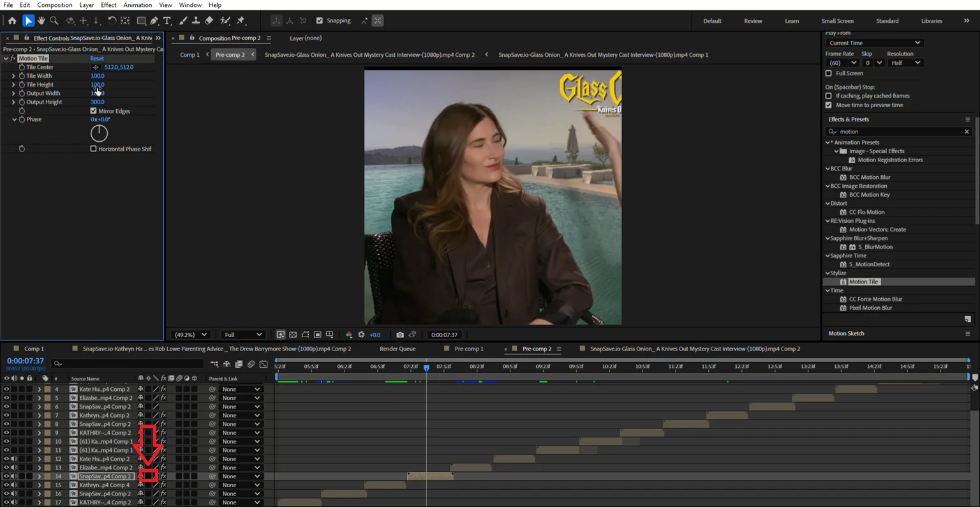980x507 pixels.
Task: Click the Output Height value 300.0
Action: click(x=97, y=102)
